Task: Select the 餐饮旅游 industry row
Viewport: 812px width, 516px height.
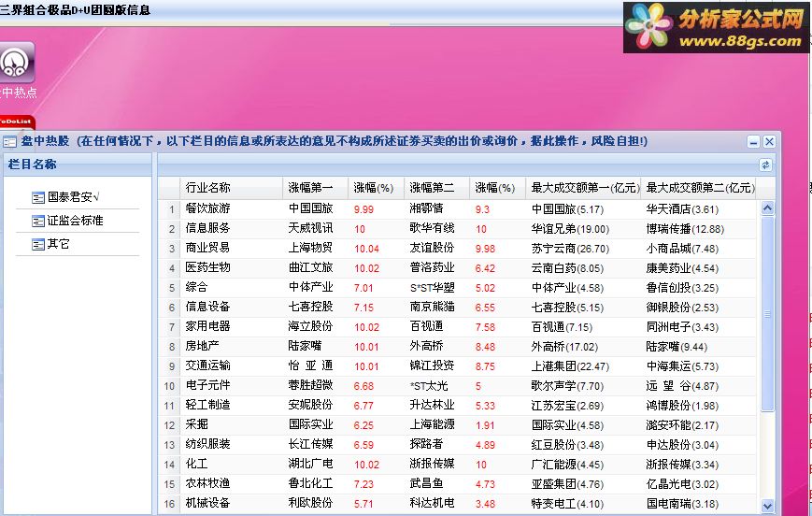Action: 457,208
